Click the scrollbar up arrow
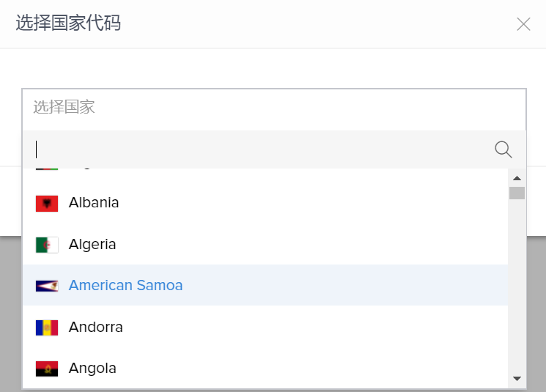 click(x=517, y=178)
